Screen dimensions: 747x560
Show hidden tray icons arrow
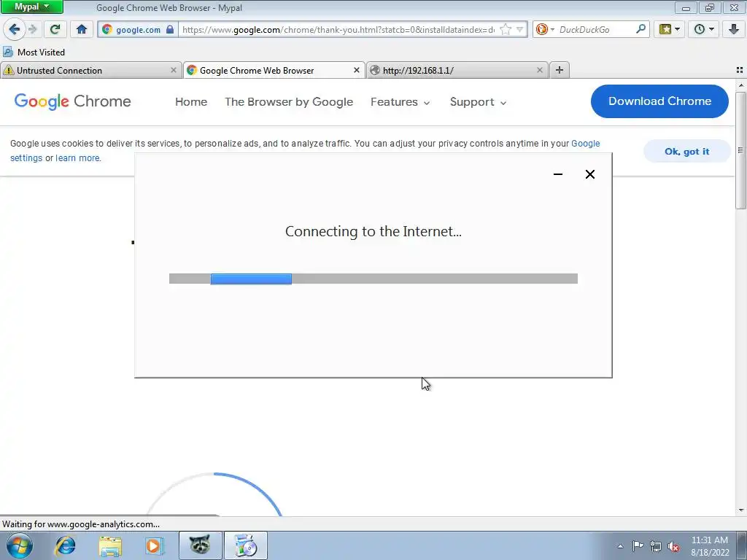coord(620,546)
